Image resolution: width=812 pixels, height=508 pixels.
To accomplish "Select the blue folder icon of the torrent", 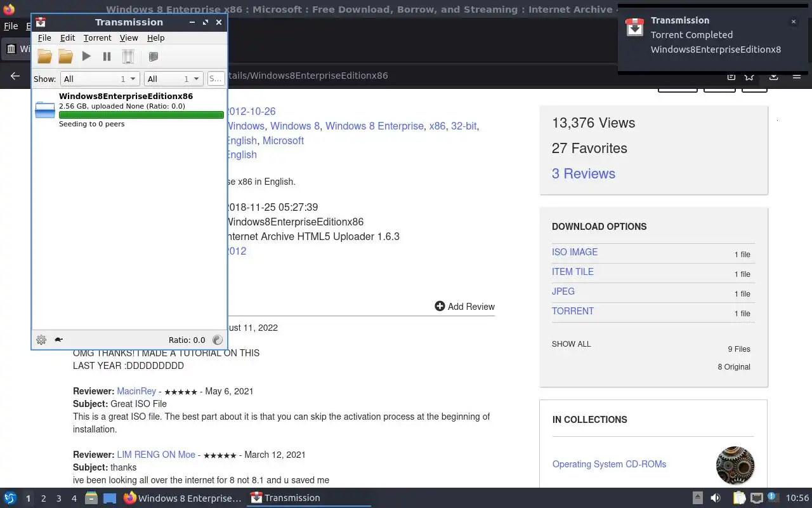I will click(x=45, y=110).
